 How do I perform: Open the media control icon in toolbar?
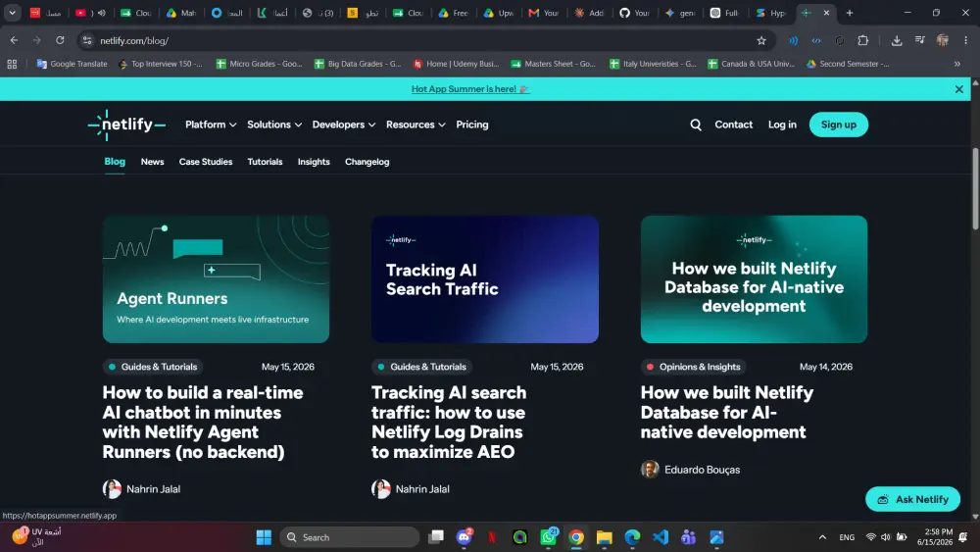pos(919,40)
